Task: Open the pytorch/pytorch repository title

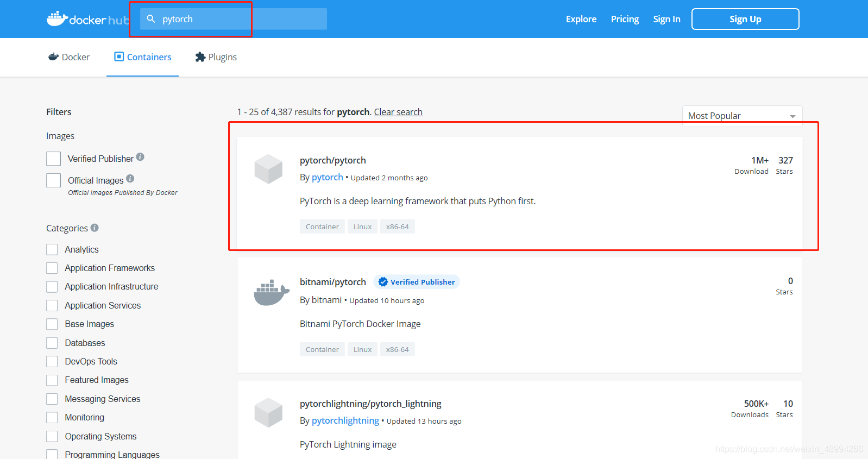Action: point(333,160)
